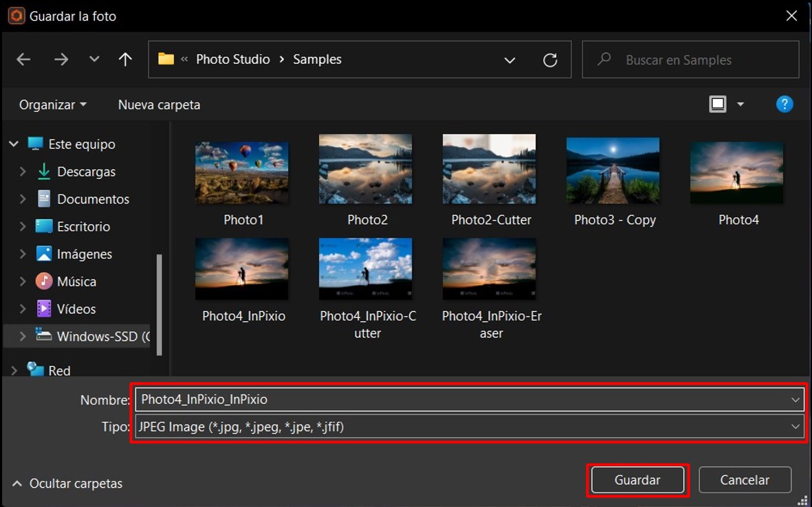Image resolution: width=812 pixels, height=507 pixels.
Task: Close the Guardar la foto dialog
Action: (x=791, y=16)
